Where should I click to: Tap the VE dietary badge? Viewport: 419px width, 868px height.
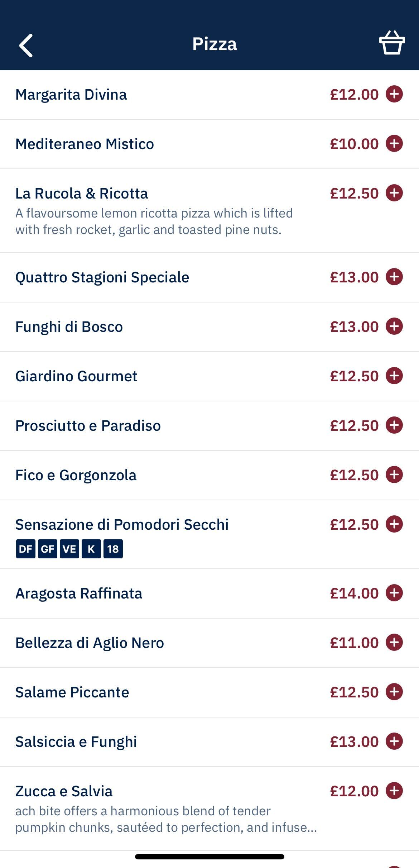pyautogui.click(x=69, y=549)
